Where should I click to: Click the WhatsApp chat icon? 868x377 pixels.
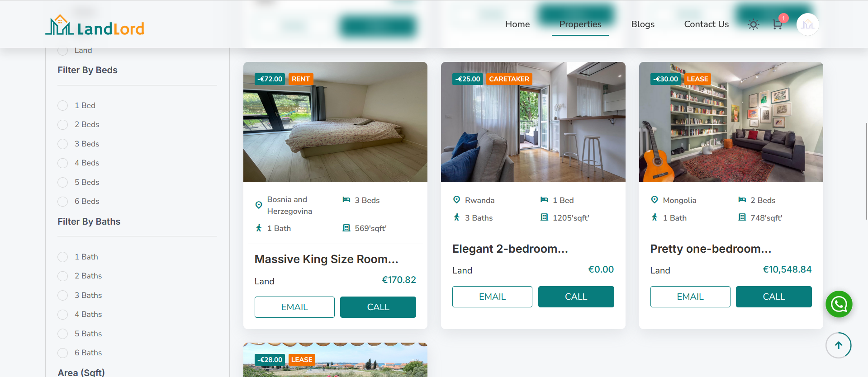(x=839, y=304)
